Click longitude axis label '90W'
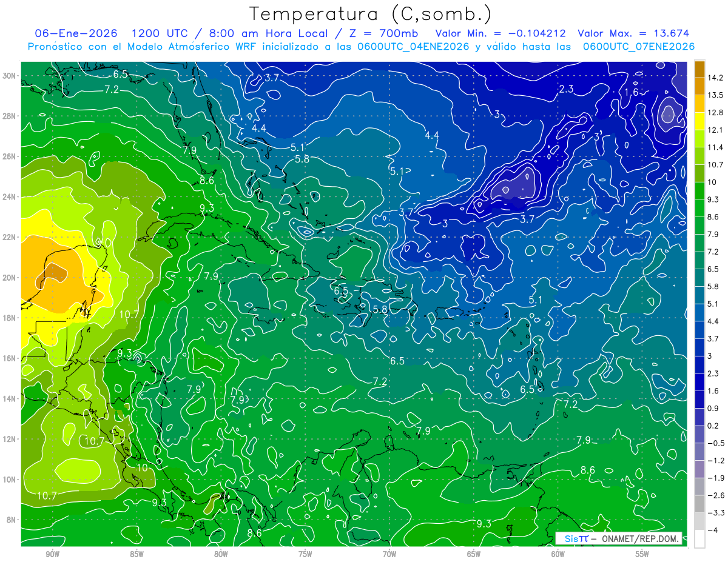 (x=52, y=555)
